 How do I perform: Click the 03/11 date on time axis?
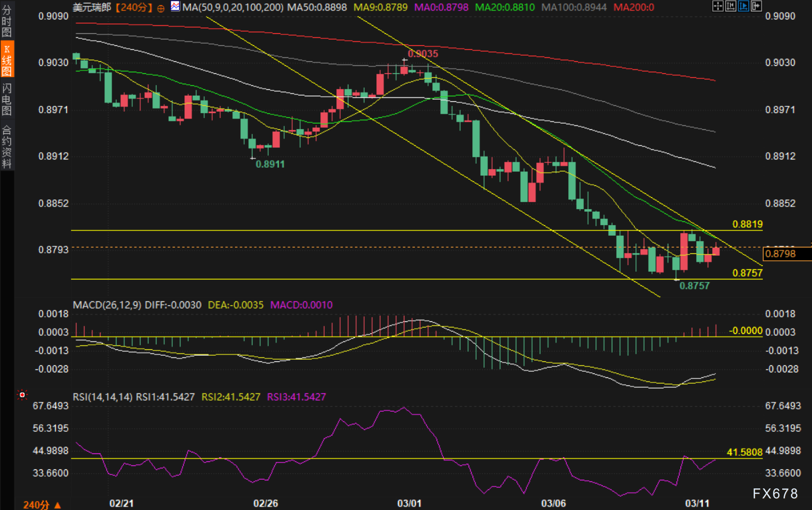point(697,504)
